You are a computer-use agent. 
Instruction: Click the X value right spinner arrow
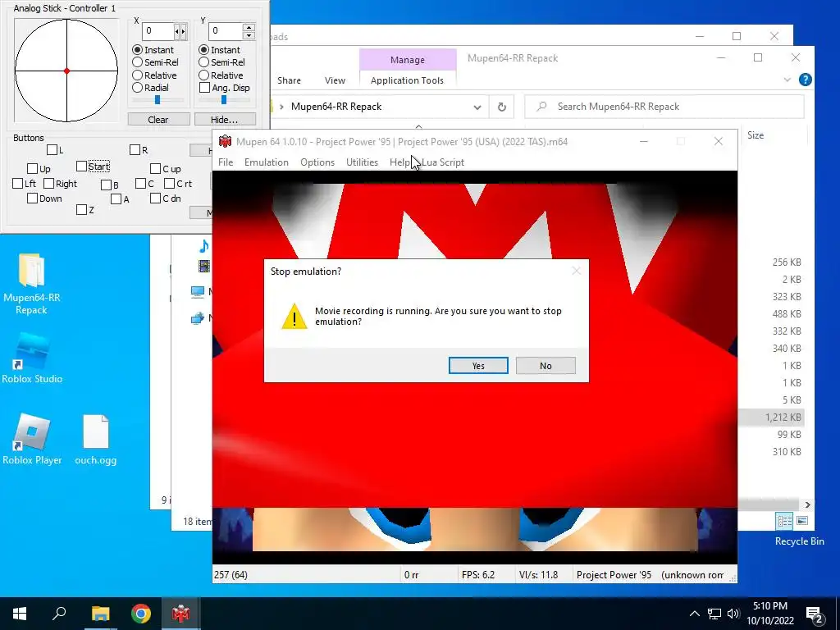pos(183,32)
